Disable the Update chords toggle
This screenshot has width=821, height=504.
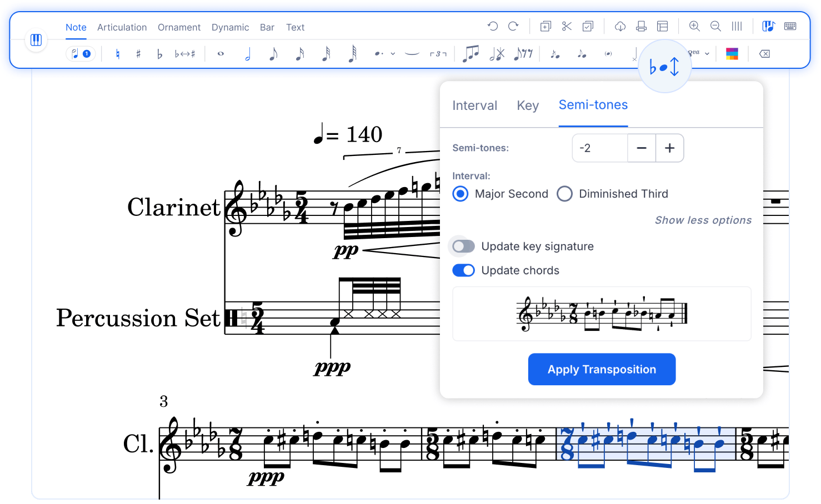pos(463,270)
